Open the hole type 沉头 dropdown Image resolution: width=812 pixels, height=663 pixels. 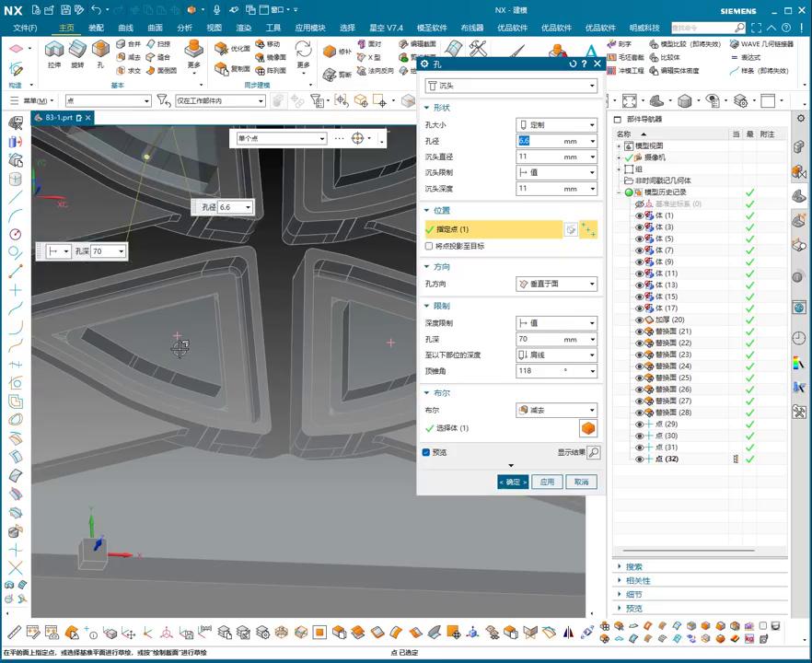(x=511, y=86)
